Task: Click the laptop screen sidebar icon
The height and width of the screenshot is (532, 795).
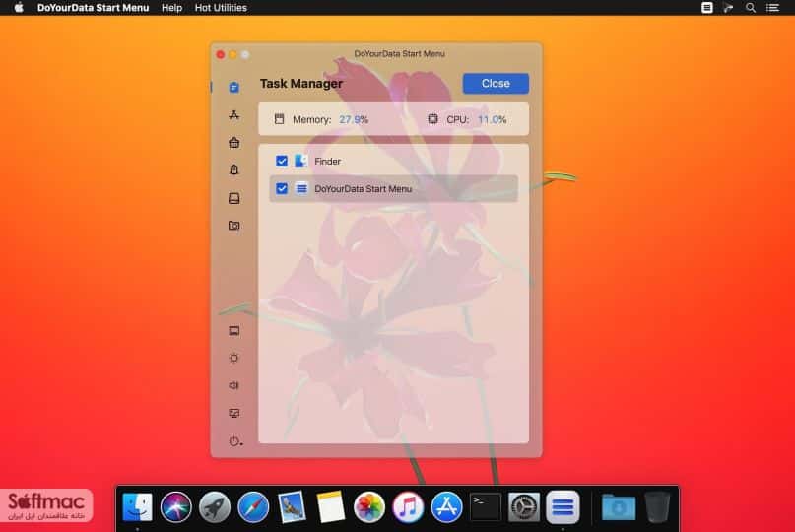Action: [x=233, y=331]
